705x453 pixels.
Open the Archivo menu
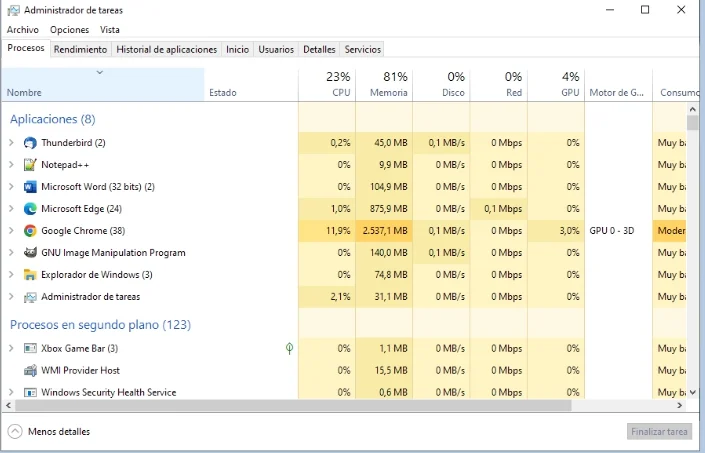point(22,30)
